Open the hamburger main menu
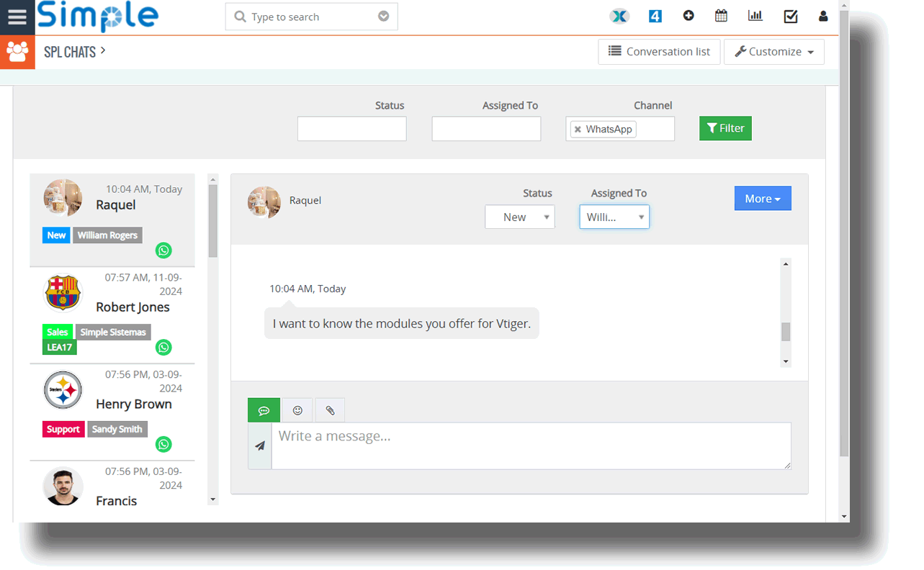 (17, 17)
